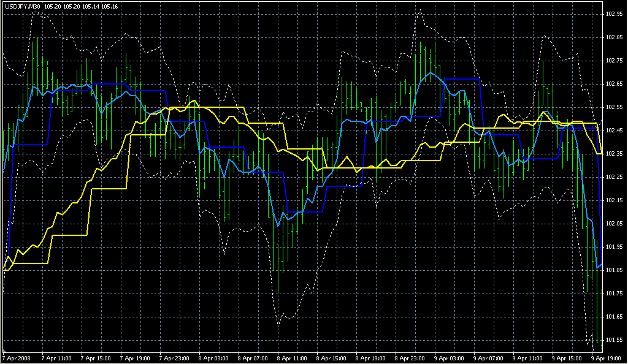Click the 8 Apr 19:00 time label
The image size is (628, 364).
point(372,357)
